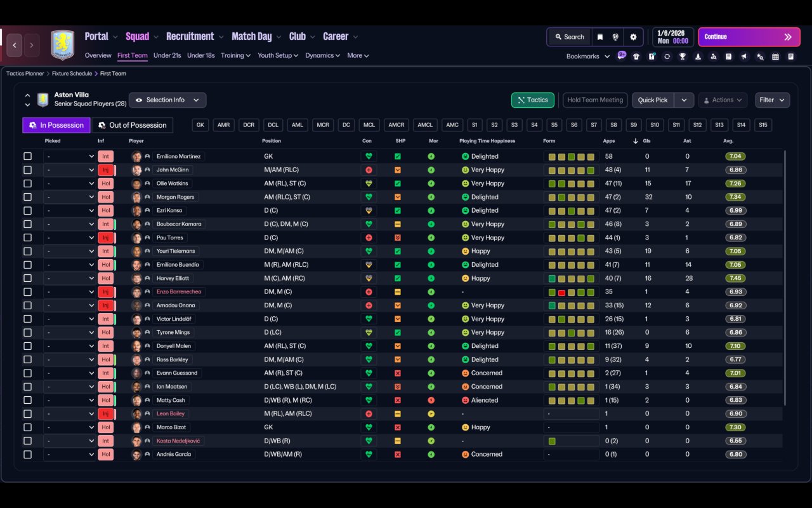The height and width of the screenshot is (508, 812).
Task: Open the Picked dropdown for Ezri Konsa
Action: pyautogui.click(x=70, y=211)
